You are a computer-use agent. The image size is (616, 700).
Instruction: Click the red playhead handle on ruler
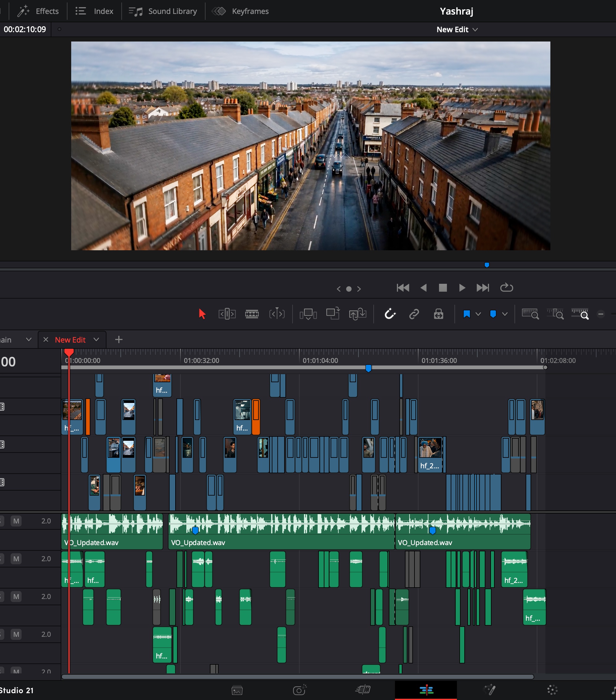click(69, 352)
